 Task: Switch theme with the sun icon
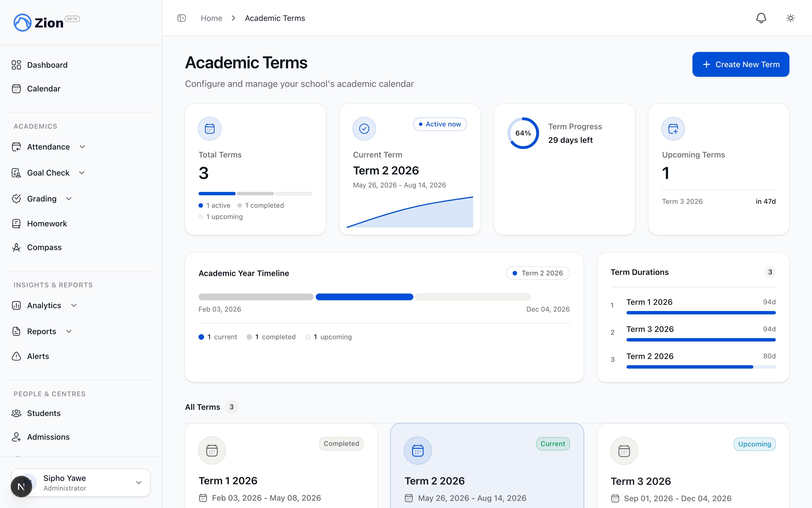791,18
